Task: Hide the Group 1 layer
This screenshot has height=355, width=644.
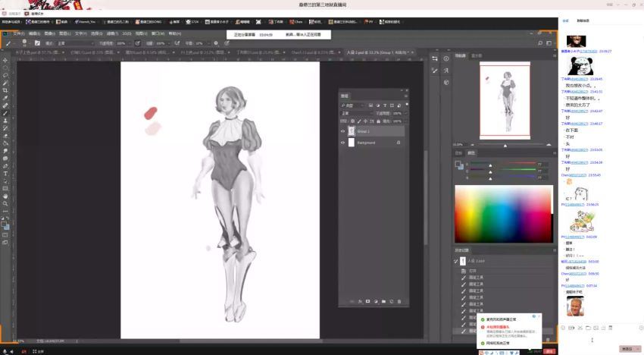Action: [x=342, y=131]
